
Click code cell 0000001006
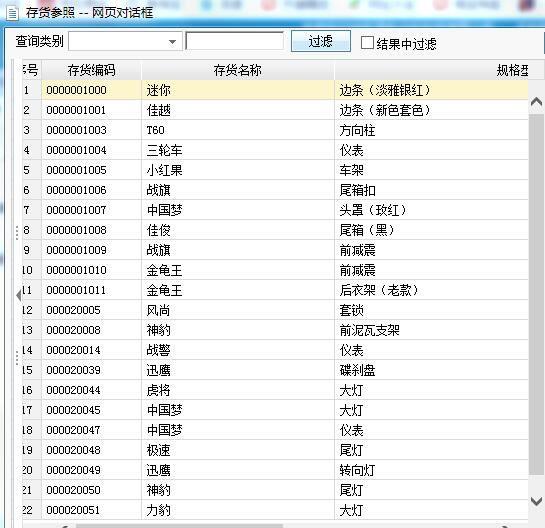coord(92,190)
